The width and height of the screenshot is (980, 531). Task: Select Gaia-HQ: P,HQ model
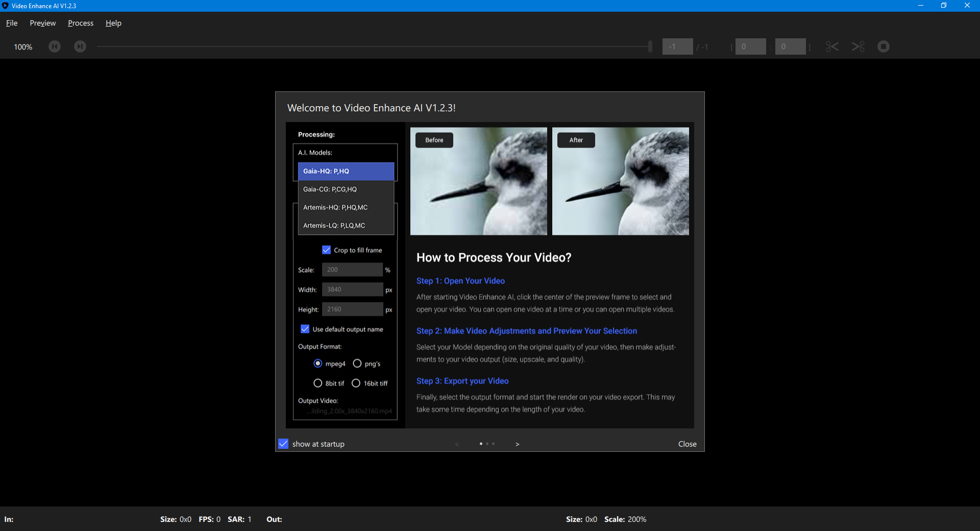tap(346, 171)
